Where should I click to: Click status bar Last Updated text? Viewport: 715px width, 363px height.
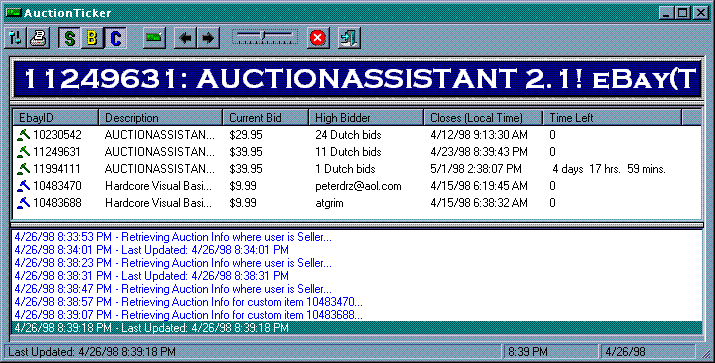[x=92, y=352]
